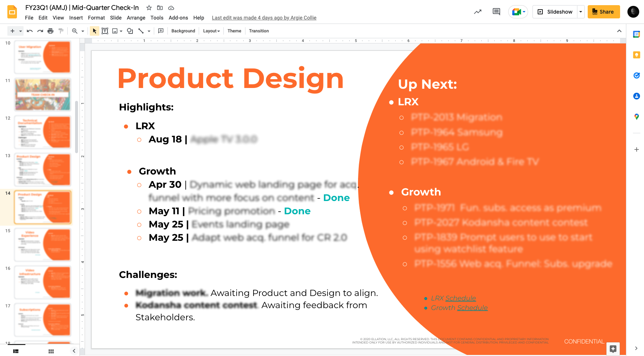Open line type dropdown arrow
The image size is (644, 356).
(149, 31)
